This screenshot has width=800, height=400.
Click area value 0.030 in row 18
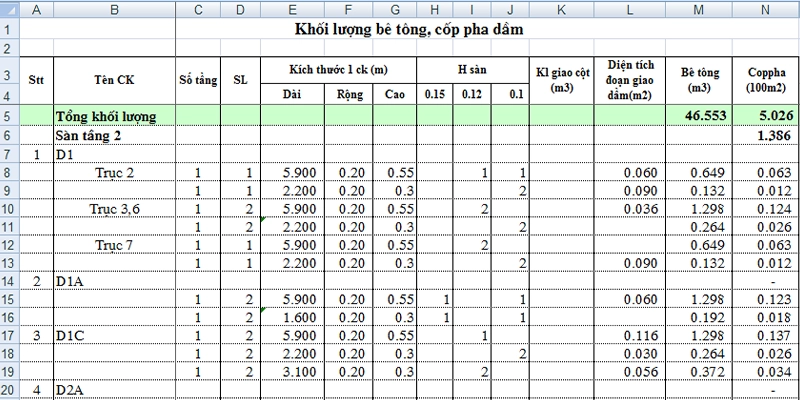pos(630,354)
